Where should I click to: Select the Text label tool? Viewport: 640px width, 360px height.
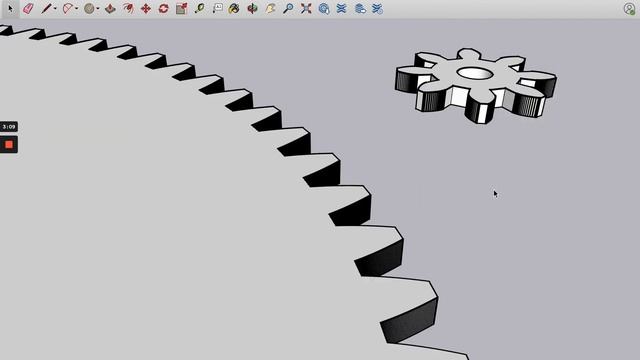pyautogui.click(x=218, y=9)
